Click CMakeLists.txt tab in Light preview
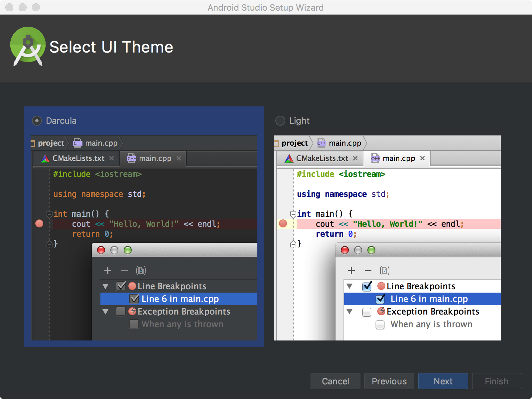The image size is (532, 399). point(320,159)
